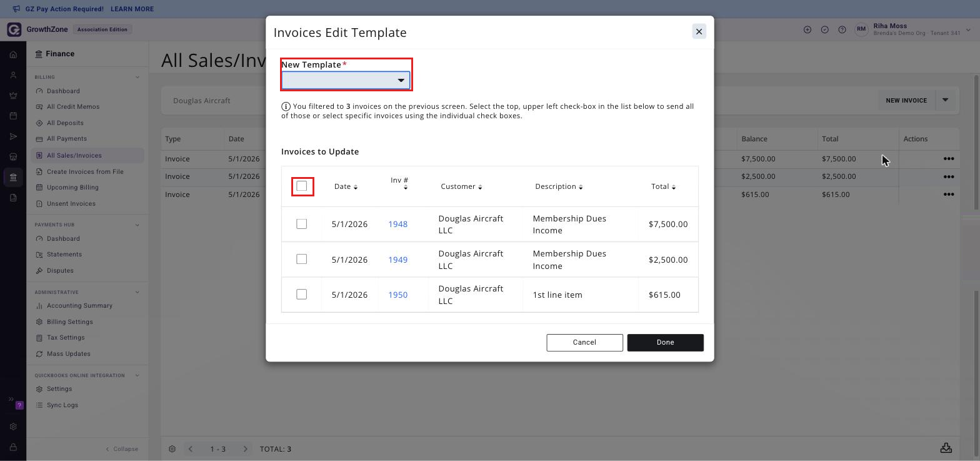Collapse the QuickBooks Online Integration section
Screen dimensions: 980x461
coord(137,375)
